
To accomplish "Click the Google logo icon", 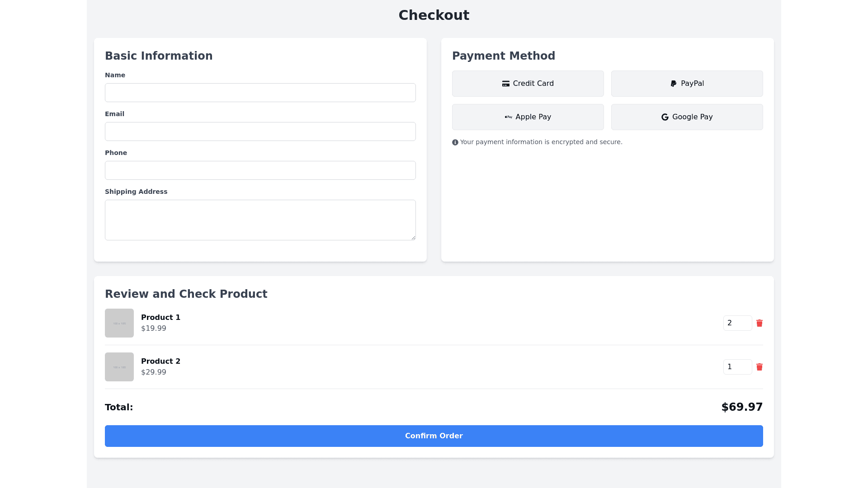I will 665,117.
